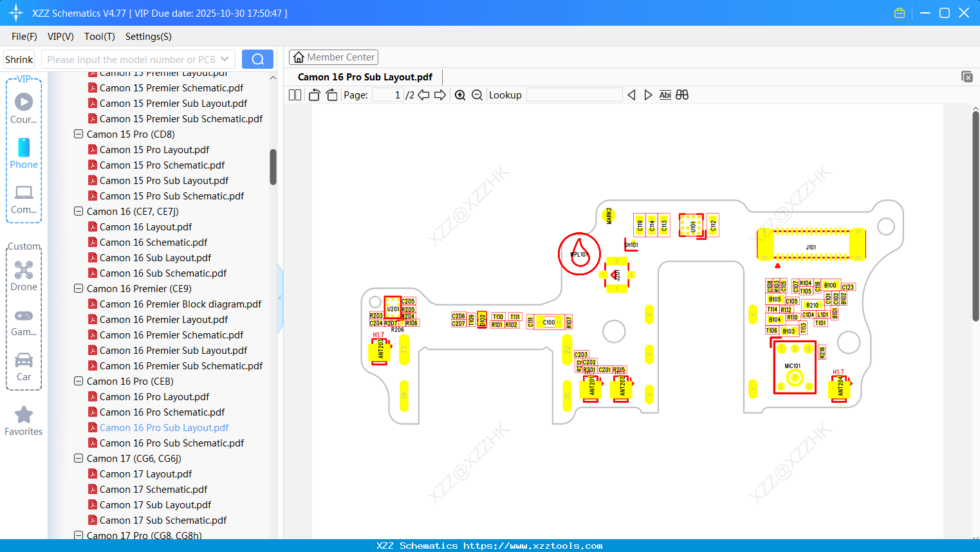Rotate the page clockwise
Screen dimensions: 980x552
pos(331,95)
